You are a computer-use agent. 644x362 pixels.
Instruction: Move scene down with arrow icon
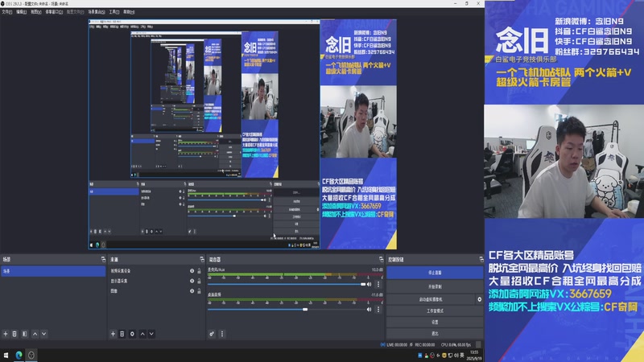(x=44, y=334)
